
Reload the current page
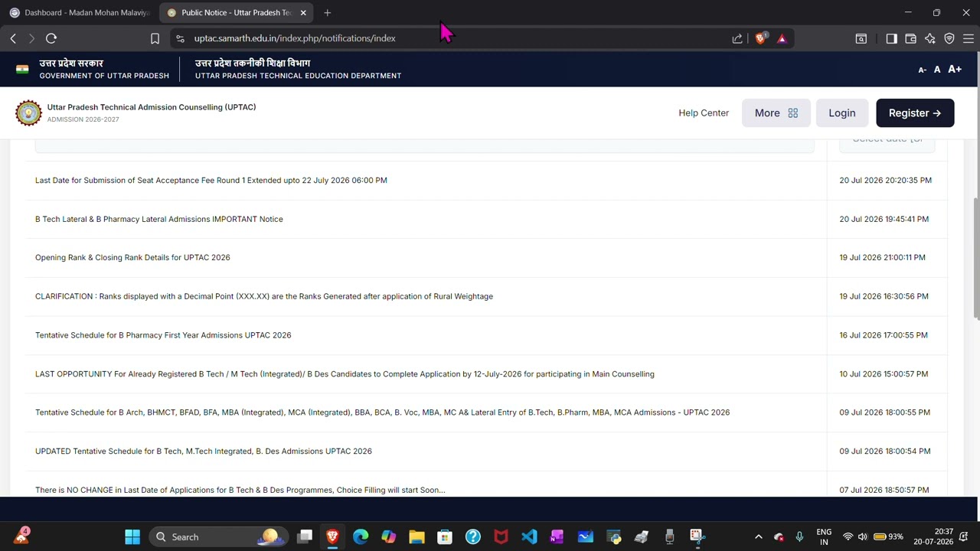click(x=51, y=38)
